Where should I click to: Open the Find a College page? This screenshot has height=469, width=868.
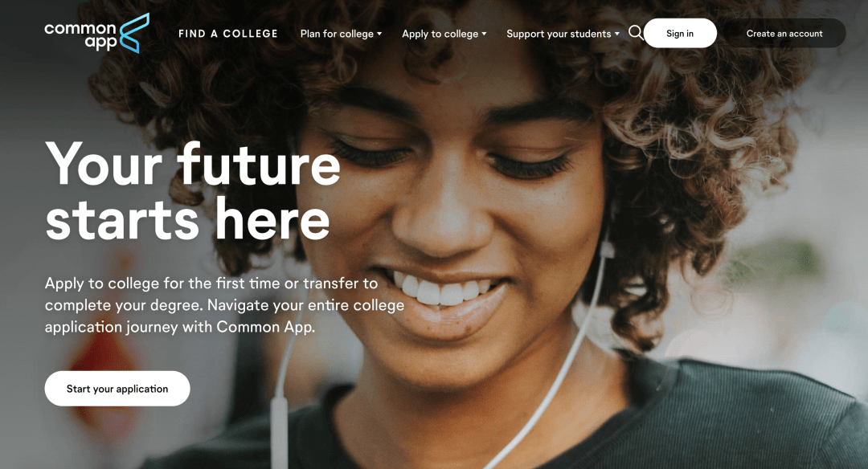[228, 34]
